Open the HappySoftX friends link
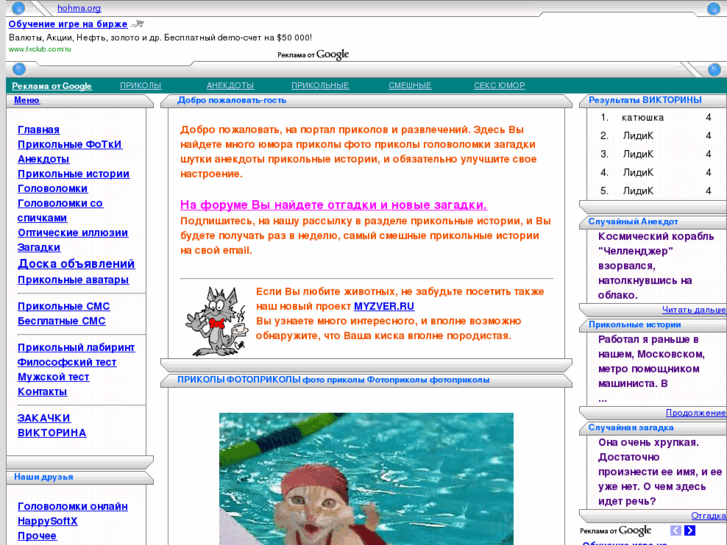727x545 pixels. pyautogui.click(x=47, y=521)
